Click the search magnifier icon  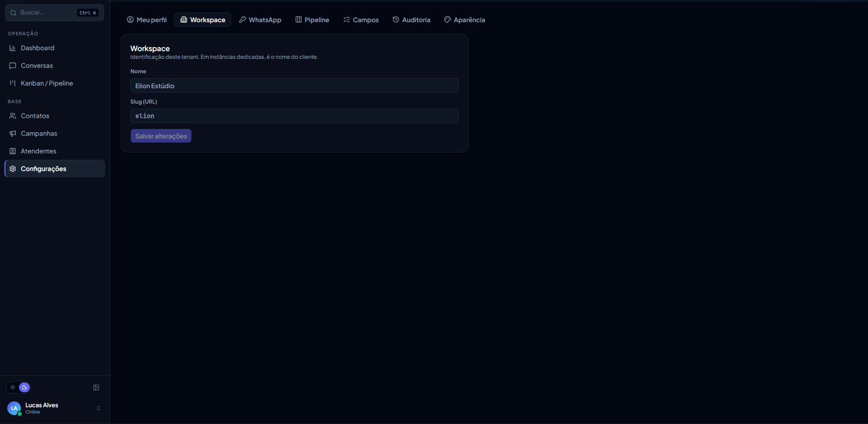14,13
